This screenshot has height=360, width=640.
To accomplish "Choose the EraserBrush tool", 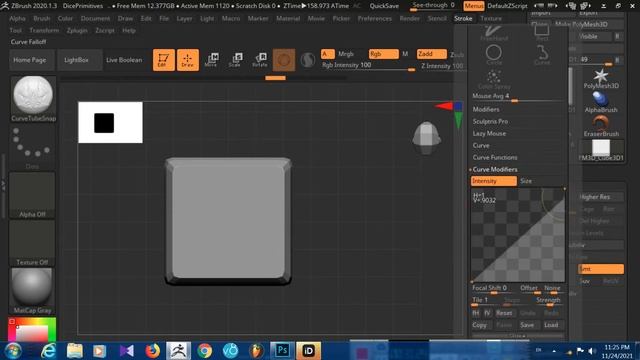I will point(601,126).
